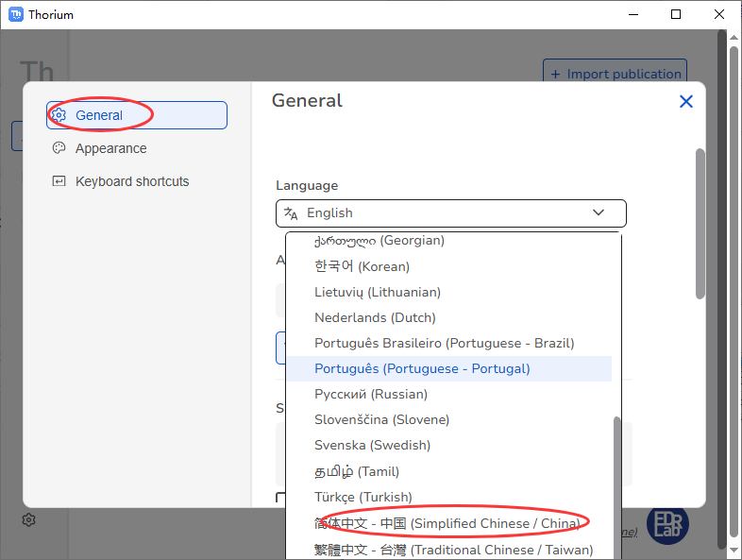Click the Keyboard shortcuts icon
Screen dimensions: 742x560
pos(59,181)
